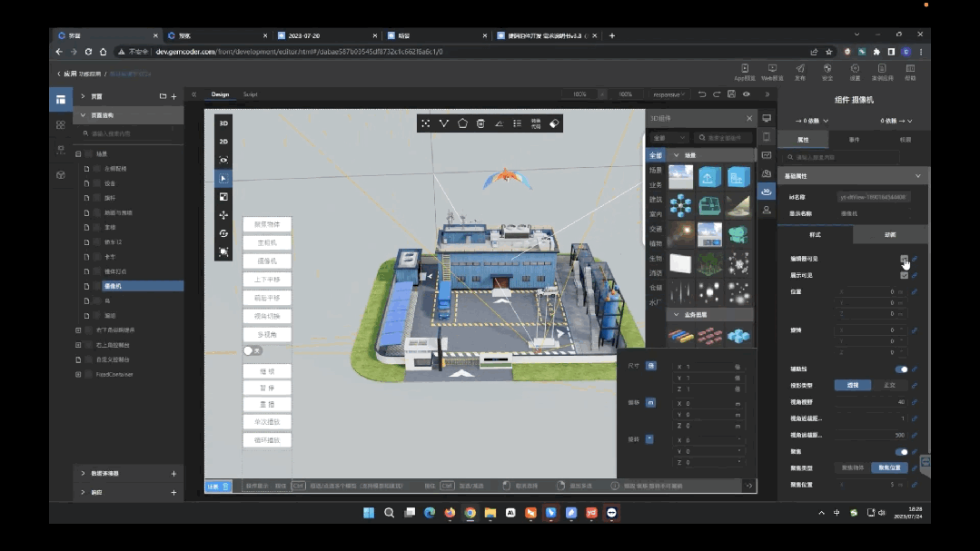
Task: Switch viewport to 3D mode
Action: pyautogui.click(x=223, y=123)
